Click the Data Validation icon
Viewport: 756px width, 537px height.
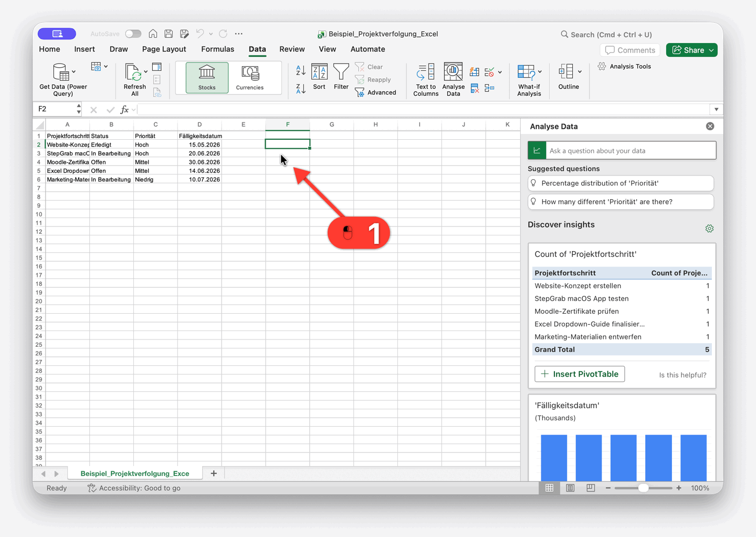coord(490,71)
